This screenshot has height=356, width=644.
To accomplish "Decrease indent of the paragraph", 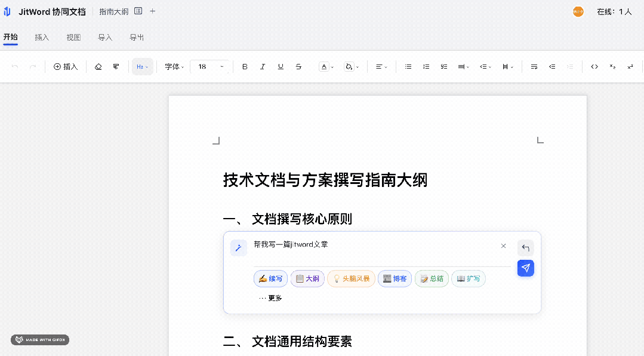I will (552, 66).
